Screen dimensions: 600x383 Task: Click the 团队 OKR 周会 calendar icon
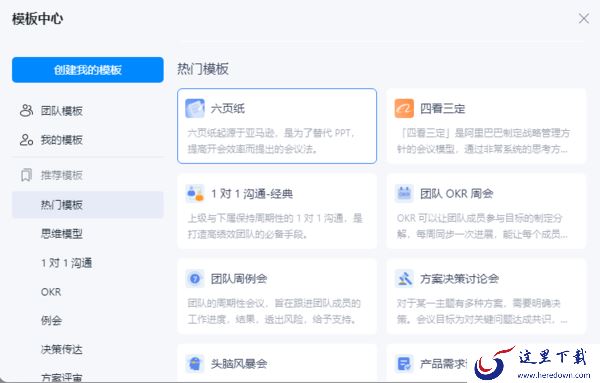tap(404, 193)
